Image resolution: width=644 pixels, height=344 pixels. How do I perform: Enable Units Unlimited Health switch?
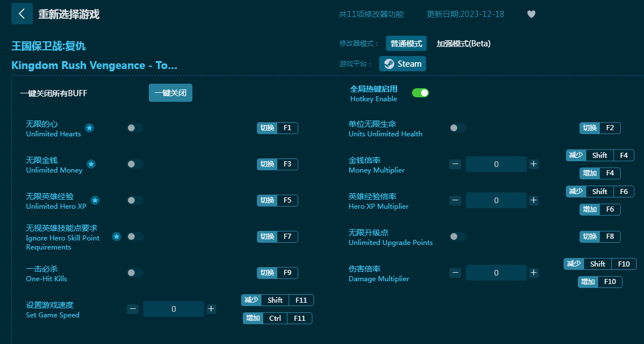458,128
